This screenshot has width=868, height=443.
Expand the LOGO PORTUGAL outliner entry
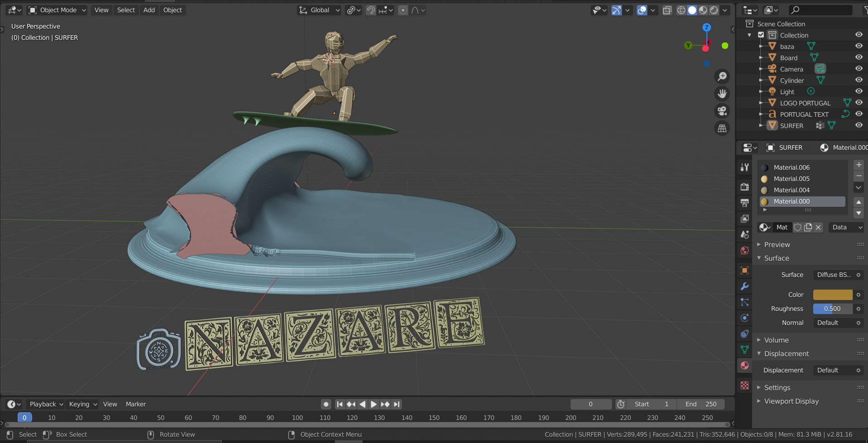(761, 103)
